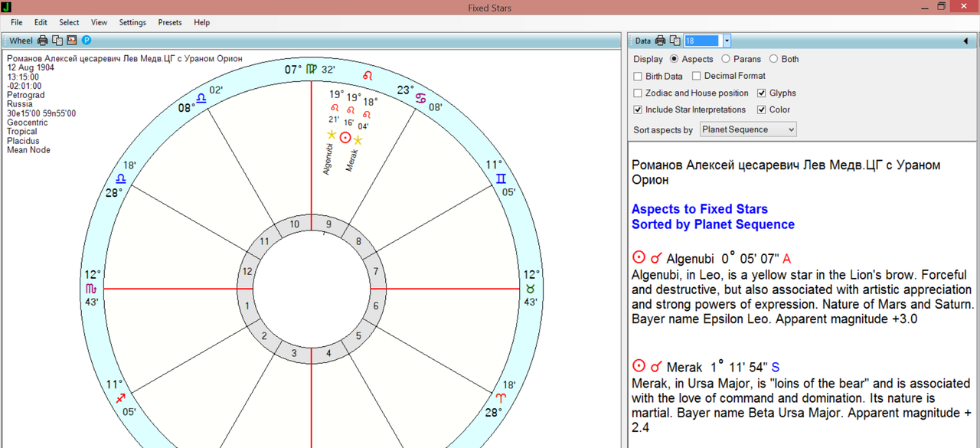Viewport: 980px width, 448px height.
Task: Toggle Zodiac and House position
Action: [x=638, y=93]
